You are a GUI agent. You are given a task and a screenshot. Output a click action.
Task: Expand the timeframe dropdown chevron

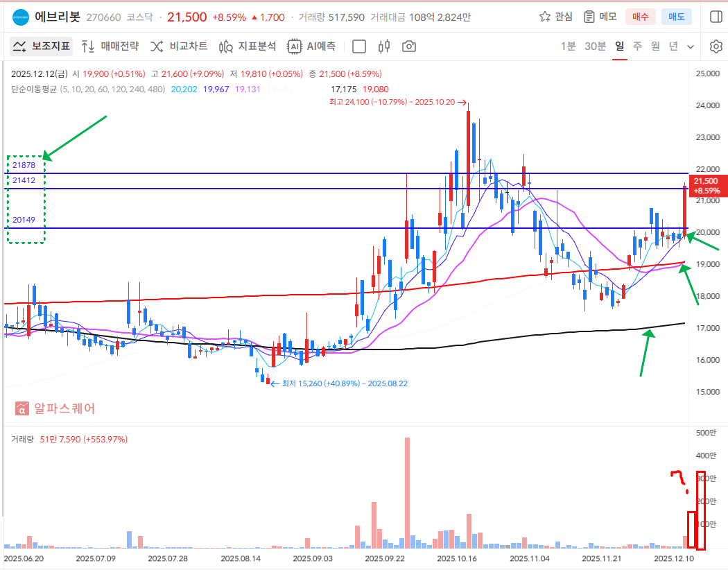click(x=691, y=46)
